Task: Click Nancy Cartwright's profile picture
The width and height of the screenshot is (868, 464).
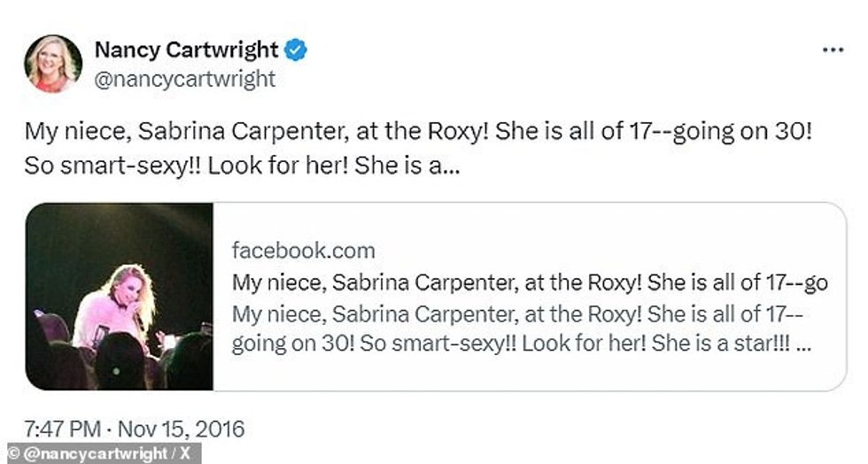Action: click(x=53, y=63)
